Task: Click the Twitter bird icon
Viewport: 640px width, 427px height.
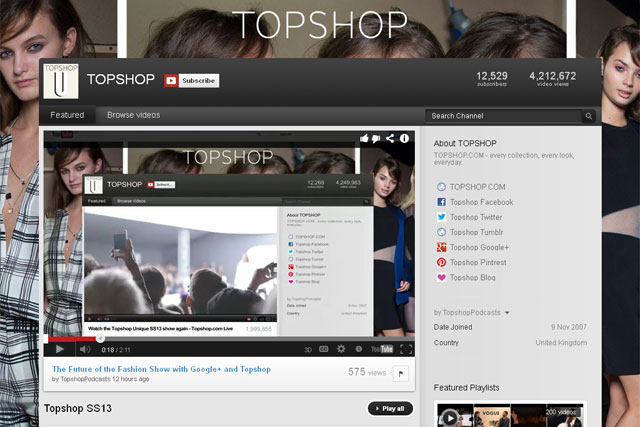Action: click(441, 217)
